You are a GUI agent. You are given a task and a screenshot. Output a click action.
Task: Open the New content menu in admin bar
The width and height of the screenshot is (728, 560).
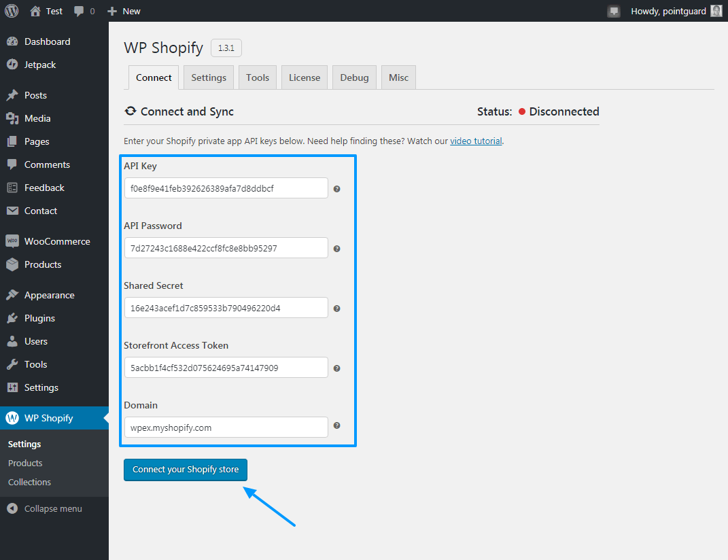click(124, 11)
